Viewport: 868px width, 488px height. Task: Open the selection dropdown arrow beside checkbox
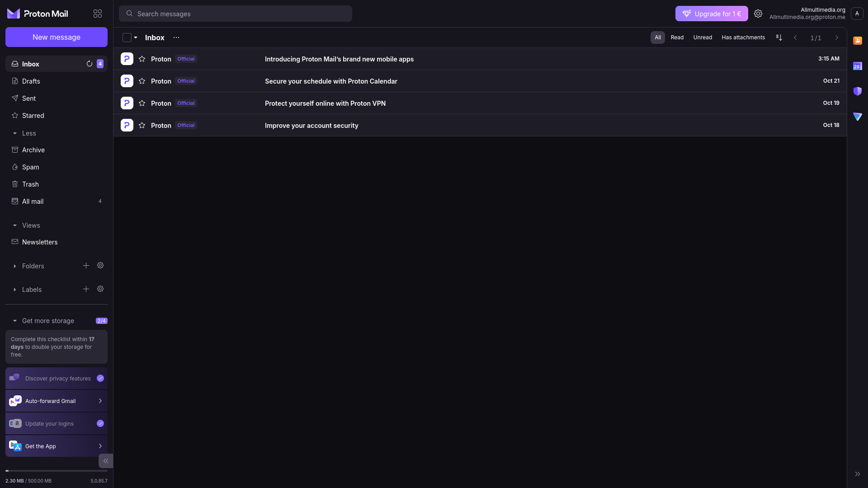tap(136, 38)
